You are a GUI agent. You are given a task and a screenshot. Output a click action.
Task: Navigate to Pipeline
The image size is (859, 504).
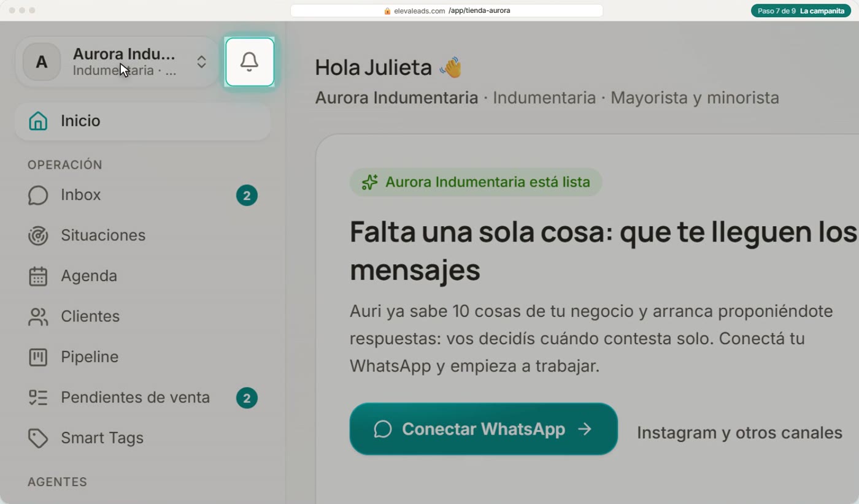142,357
